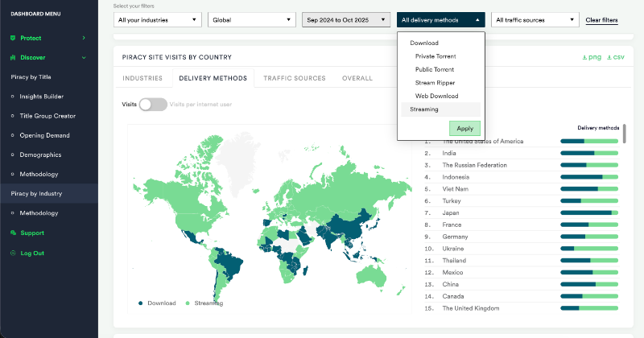Viewport: 644px width, 338px height.
Task: Export the data as csv
Action: coord(616,58)
